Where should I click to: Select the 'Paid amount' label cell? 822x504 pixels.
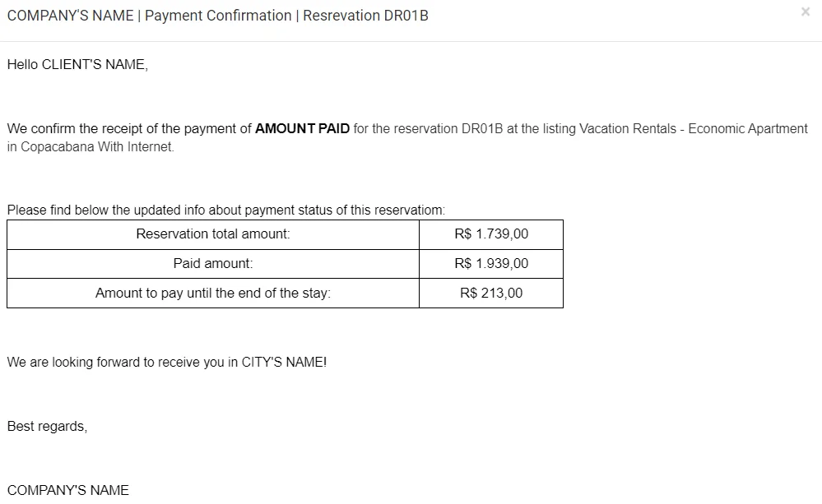click(x=213, y=264)
